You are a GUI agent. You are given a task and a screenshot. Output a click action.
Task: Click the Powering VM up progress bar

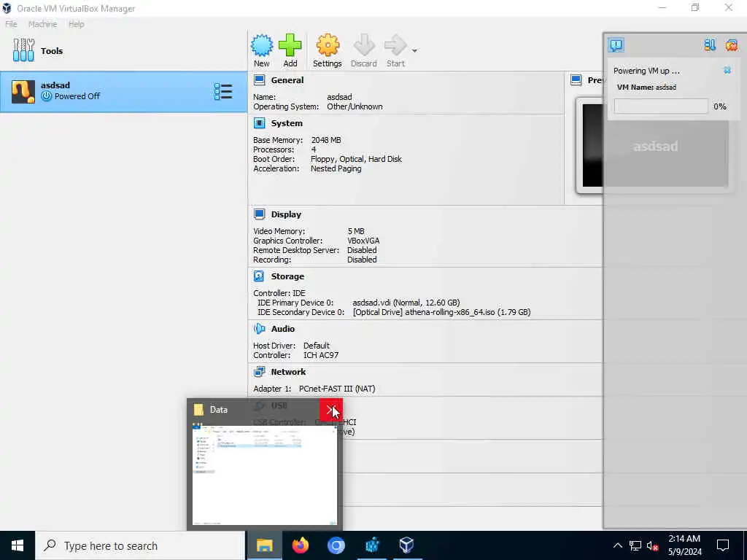click(x=661, y=106)
